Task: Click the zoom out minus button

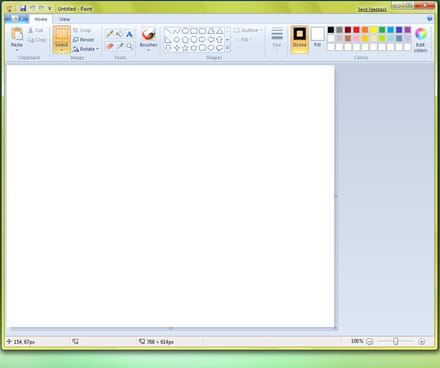Action: coord(369,341)
